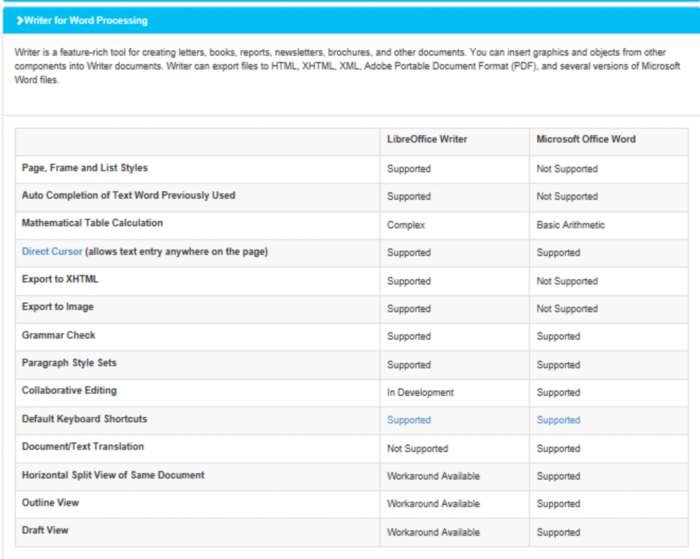Select the Export to XHTML row label
This screenshot has width=700, height=559.
[60, 280]
